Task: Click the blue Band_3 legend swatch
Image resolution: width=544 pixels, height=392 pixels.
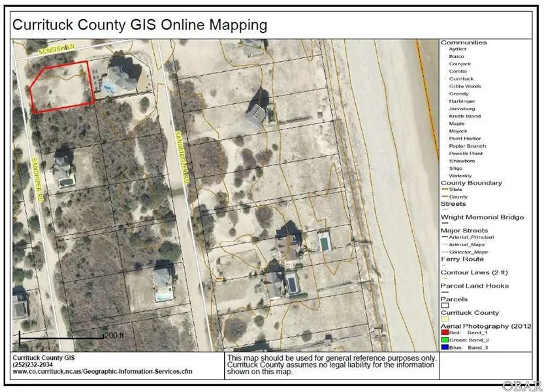Action: pyautogui.click(x=445, y=347)
